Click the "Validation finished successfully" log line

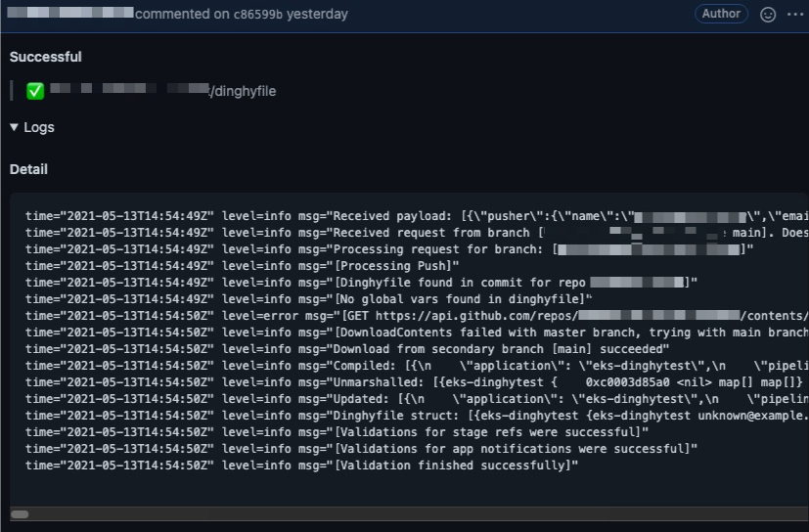(x=302, y=465)
